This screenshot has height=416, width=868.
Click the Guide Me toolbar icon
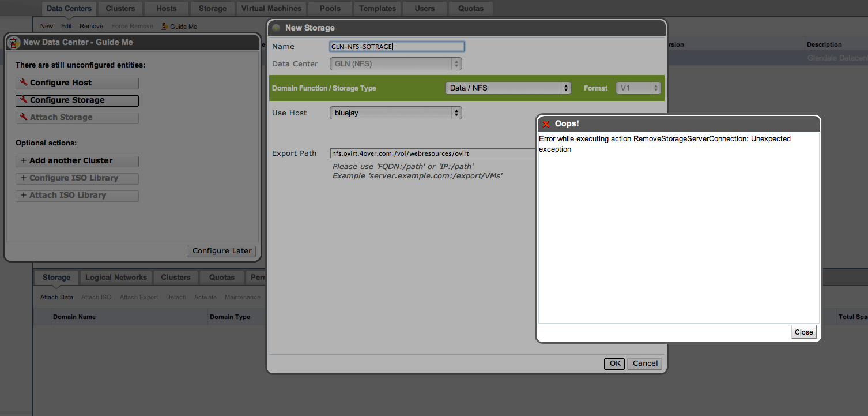(x=165, y=27)
